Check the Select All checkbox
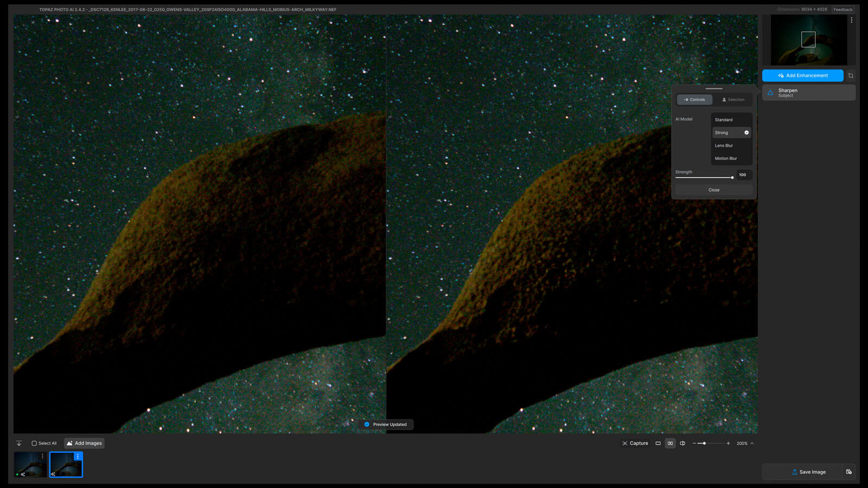Viewport: 868px width, 488px height. 34,443
